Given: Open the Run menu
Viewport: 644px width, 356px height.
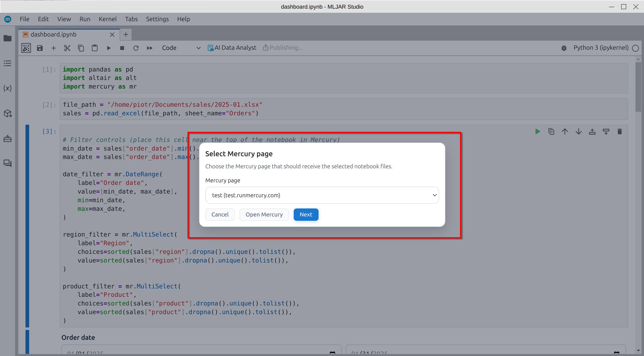Looking at the screenshot, I should (85, 19).
